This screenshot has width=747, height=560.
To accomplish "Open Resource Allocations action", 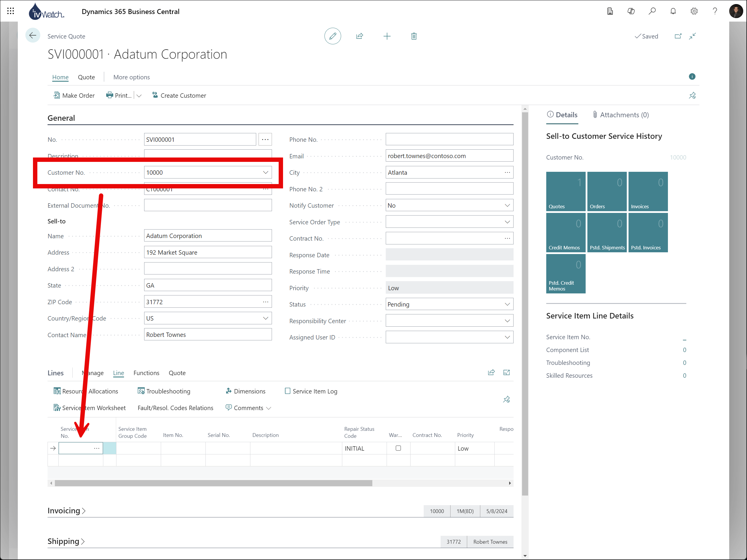I will (x=86, y=391).
